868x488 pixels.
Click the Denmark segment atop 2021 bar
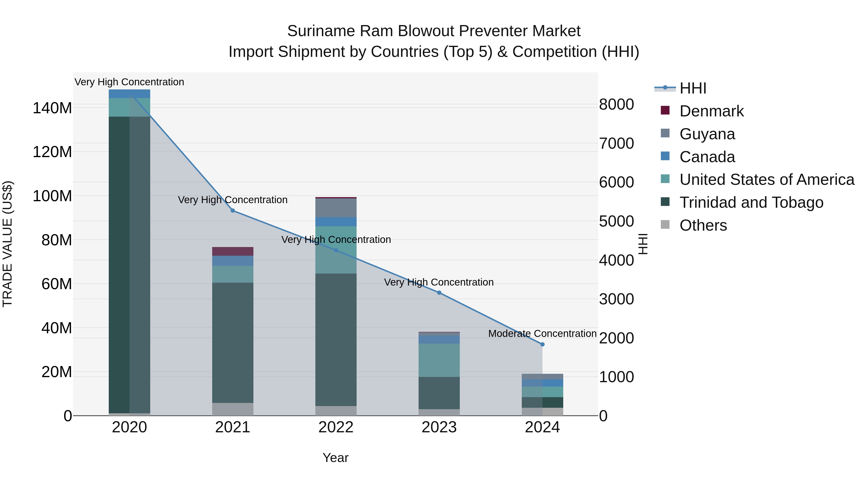click(x=232, y=252)
